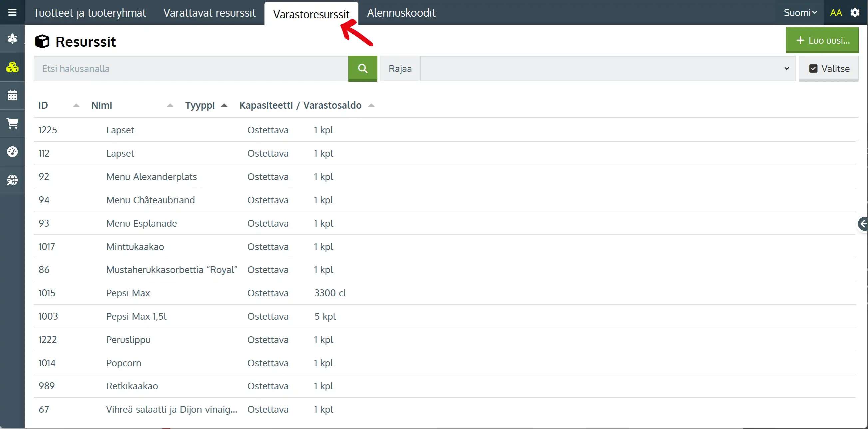Open the calendar sidebar icon
The width and height of the screenshot is (868, 429).
coord(12,95)
